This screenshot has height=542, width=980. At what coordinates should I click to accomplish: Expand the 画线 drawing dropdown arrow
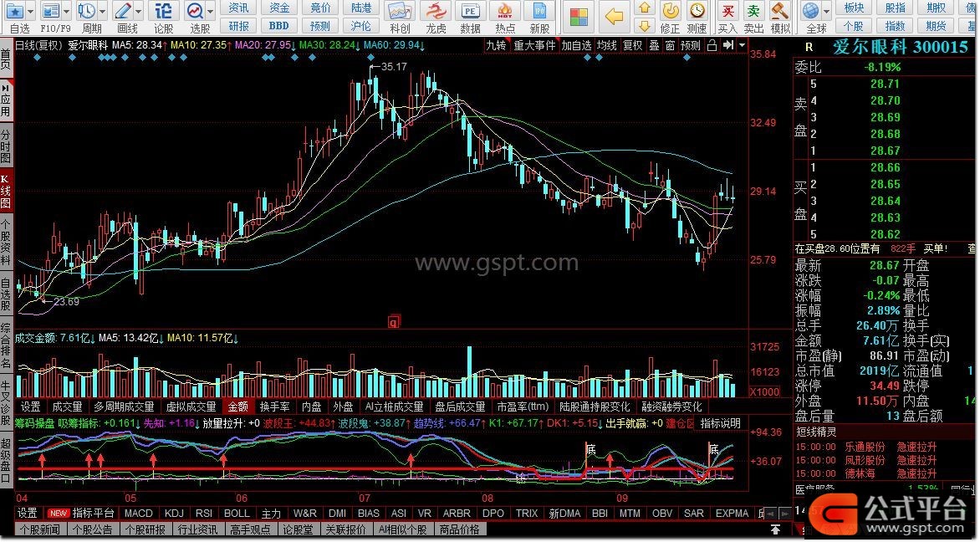(x=140, y=11)
